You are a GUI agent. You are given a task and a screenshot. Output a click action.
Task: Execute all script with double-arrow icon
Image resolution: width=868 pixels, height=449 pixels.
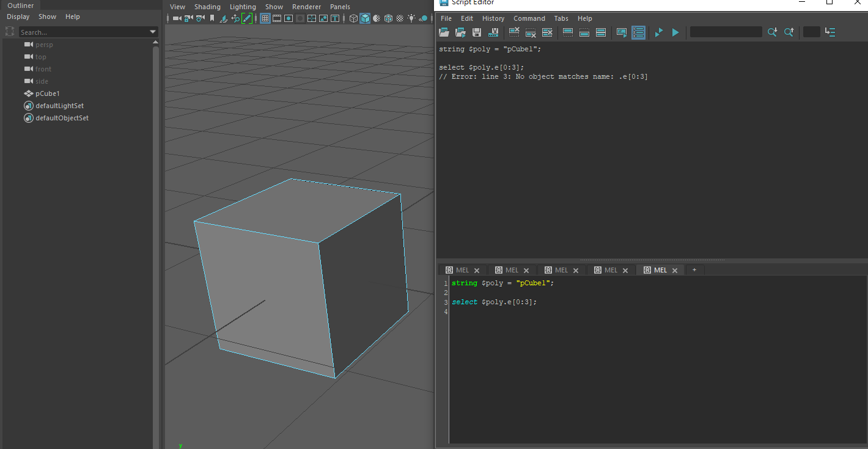coord(658,32)
